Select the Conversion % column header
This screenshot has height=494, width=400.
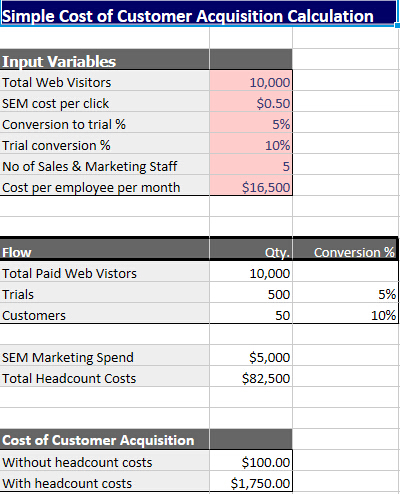click(x=345, y=250)
